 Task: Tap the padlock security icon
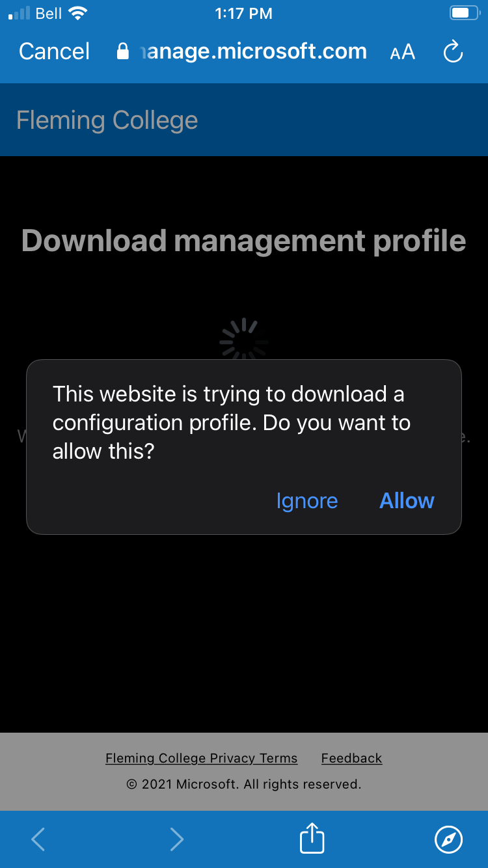pyautogui.click(x=122, y=52)
